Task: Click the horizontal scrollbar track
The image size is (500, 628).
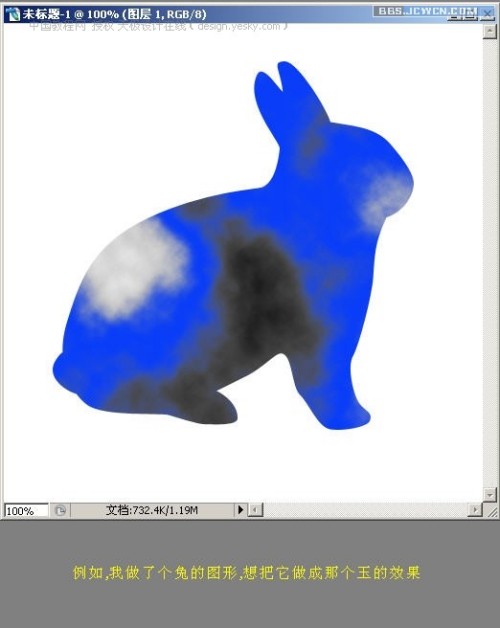Action: (x=365, y=510)
